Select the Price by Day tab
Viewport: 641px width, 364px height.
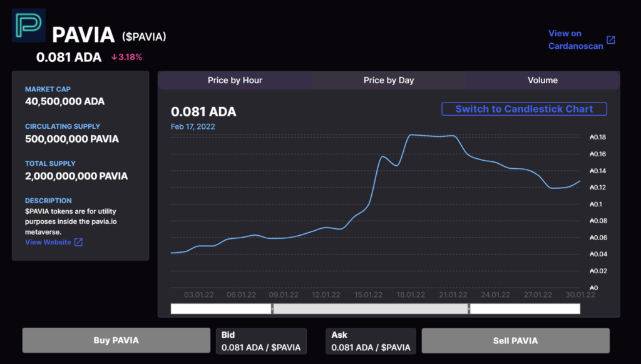tap(389, 80)
